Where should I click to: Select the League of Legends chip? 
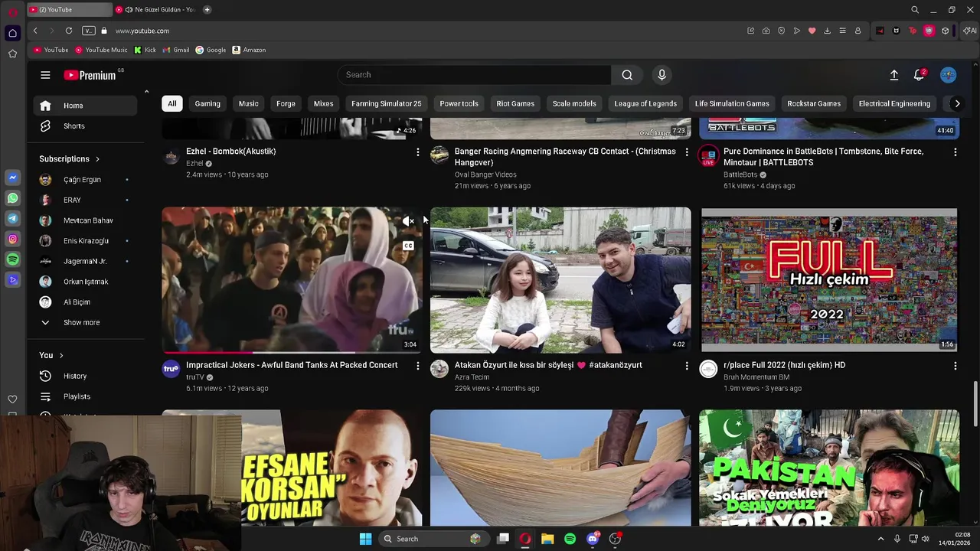click(645, 104)
